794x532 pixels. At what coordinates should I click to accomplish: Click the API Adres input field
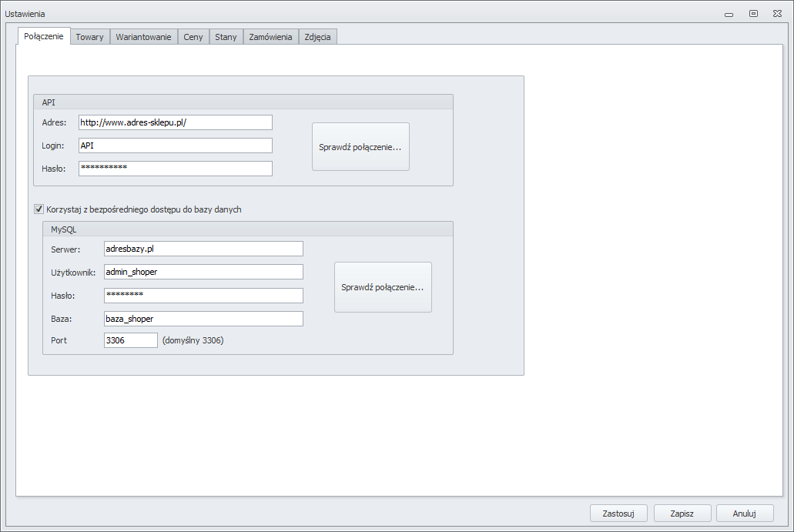click(x=176, y=122)
